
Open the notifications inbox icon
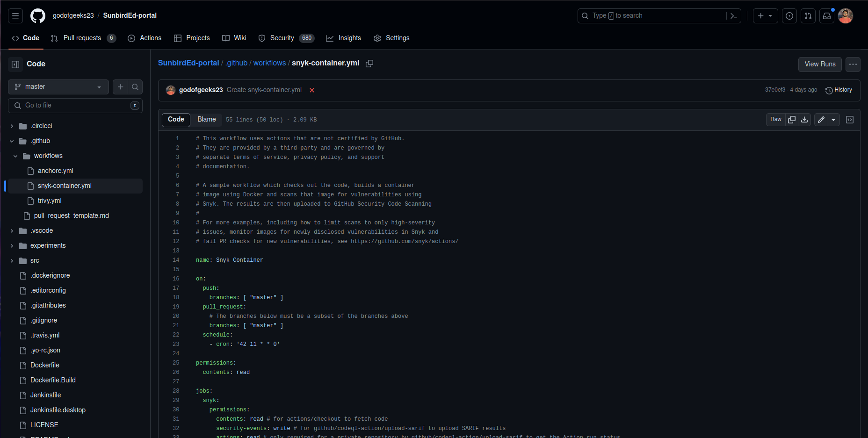point(827,15)
